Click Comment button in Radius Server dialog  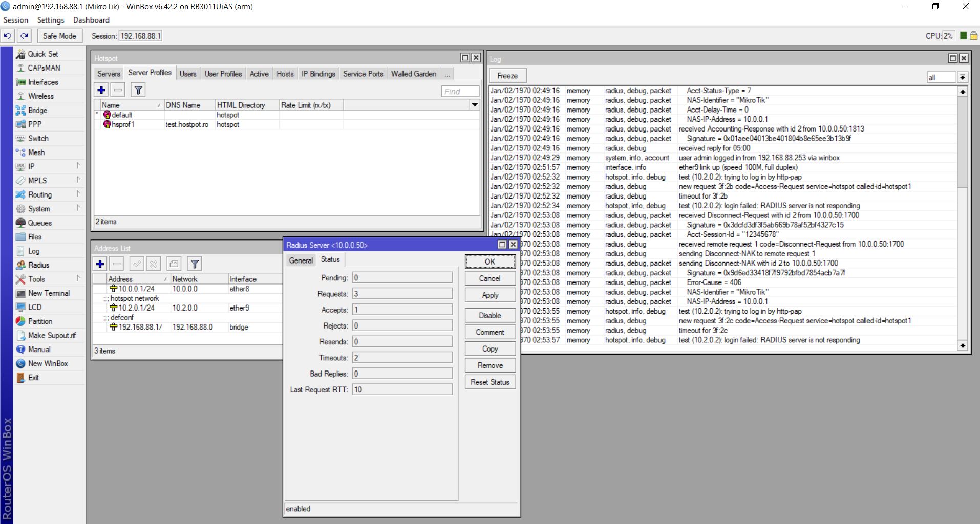(x=490, y=332)
